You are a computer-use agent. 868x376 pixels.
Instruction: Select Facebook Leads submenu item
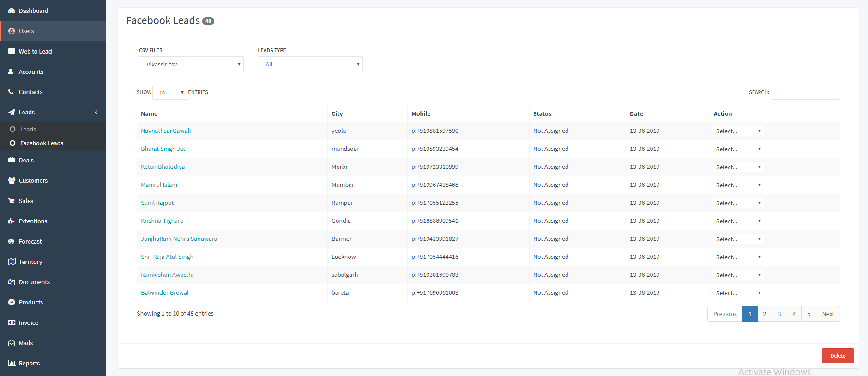coord(53,143)
